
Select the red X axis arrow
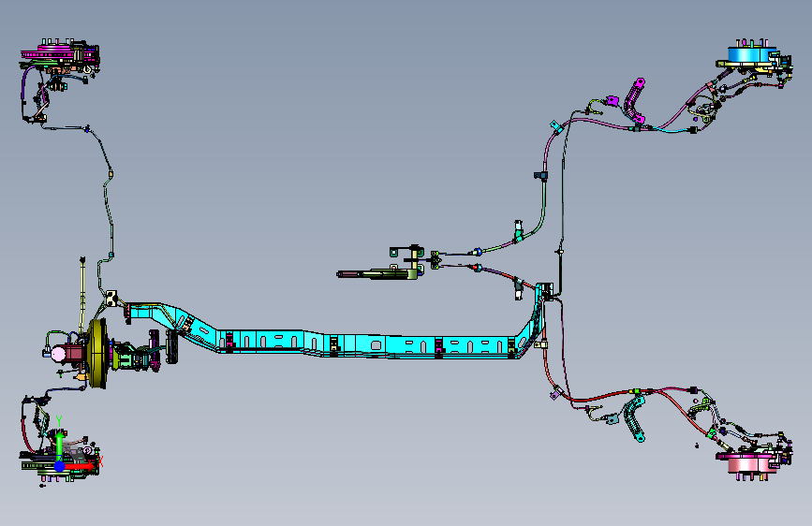click(x=79, y=466)
